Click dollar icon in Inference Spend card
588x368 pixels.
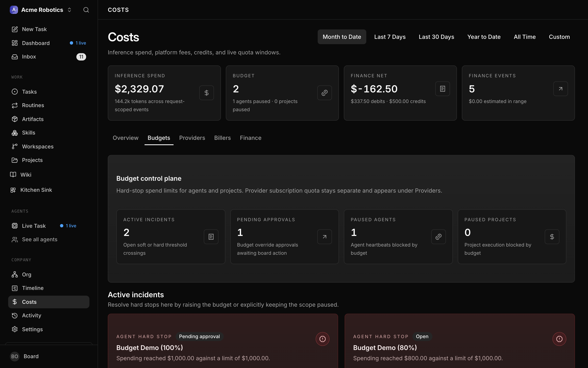(207, 93)
